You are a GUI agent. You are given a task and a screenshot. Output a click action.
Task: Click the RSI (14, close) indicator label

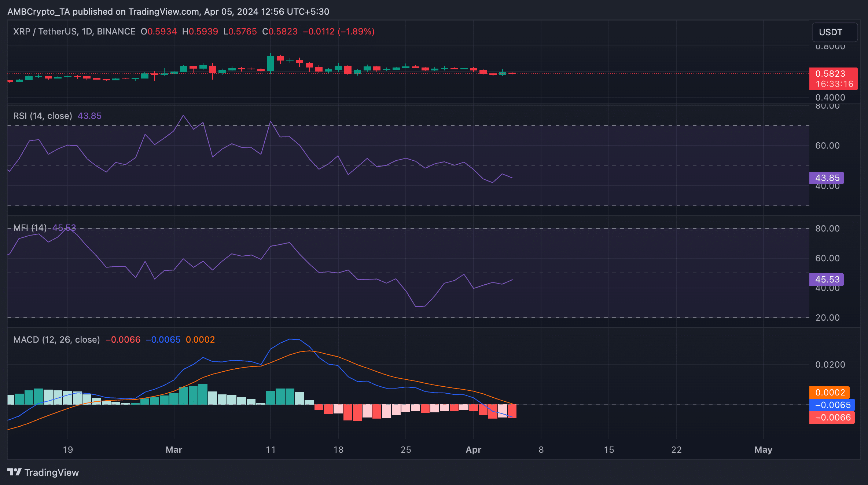pyautogui.click(x=43, y=116)
